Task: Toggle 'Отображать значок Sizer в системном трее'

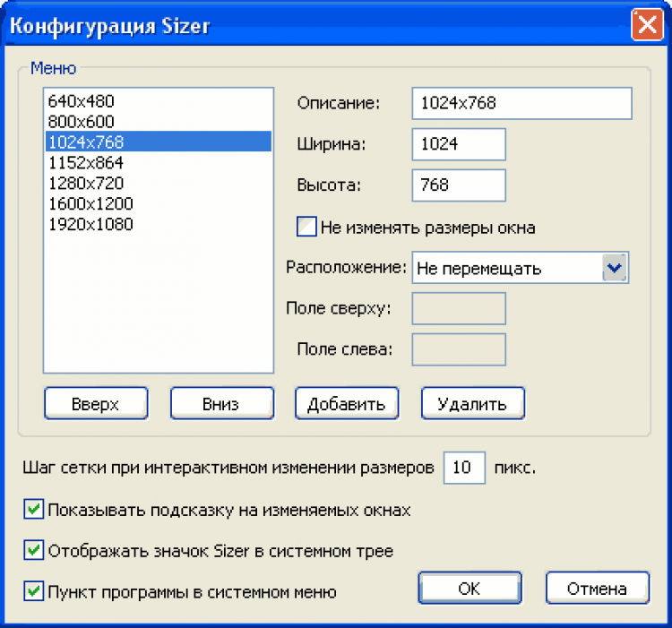Action: 33,550
